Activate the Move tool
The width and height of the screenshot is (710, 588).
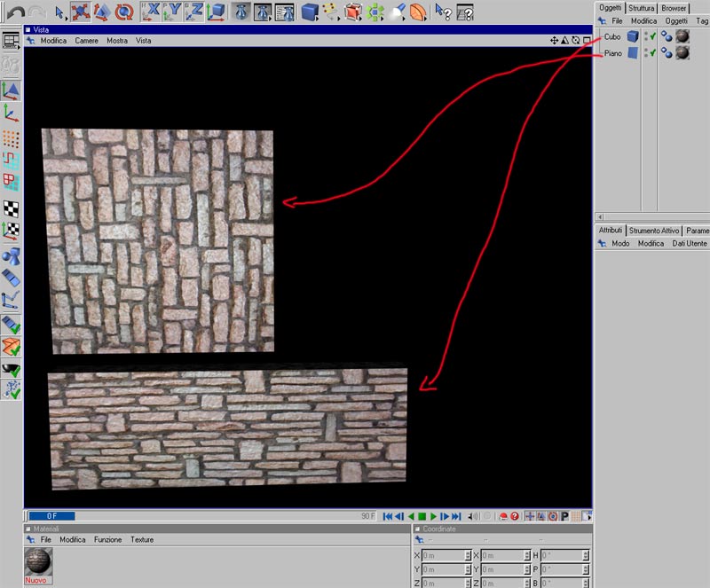(x=80, y=12)
